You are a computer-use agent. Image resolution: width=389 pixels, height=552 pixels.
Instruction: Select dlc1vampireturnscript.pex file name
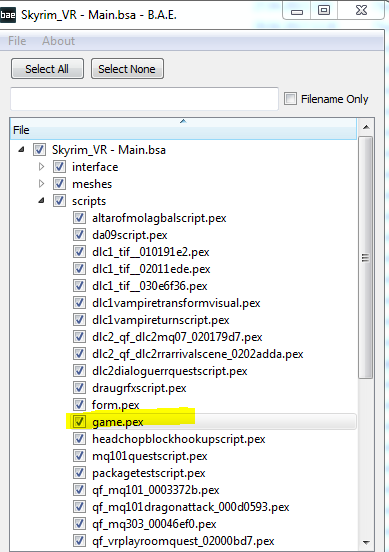pos(161,320)
